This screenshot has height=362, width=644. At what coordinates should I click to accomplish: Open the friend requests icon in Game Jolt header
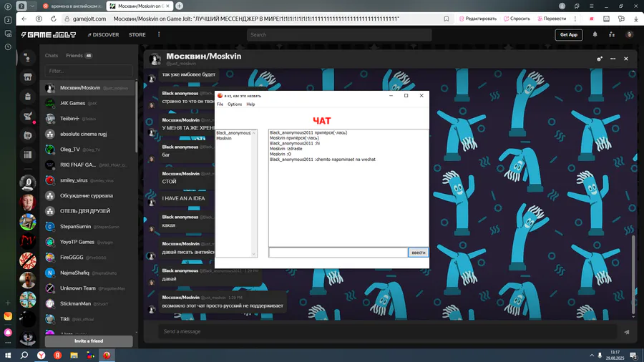coord(612,34)
